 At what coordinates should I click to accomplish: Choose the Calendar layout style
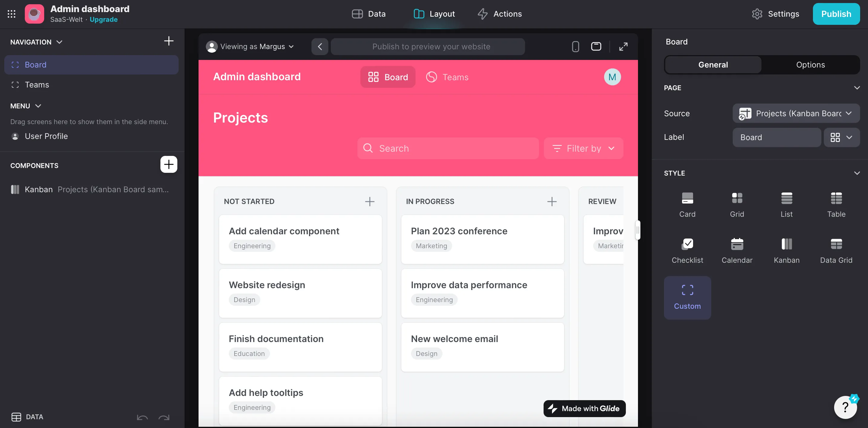click(x=737, y=250)
